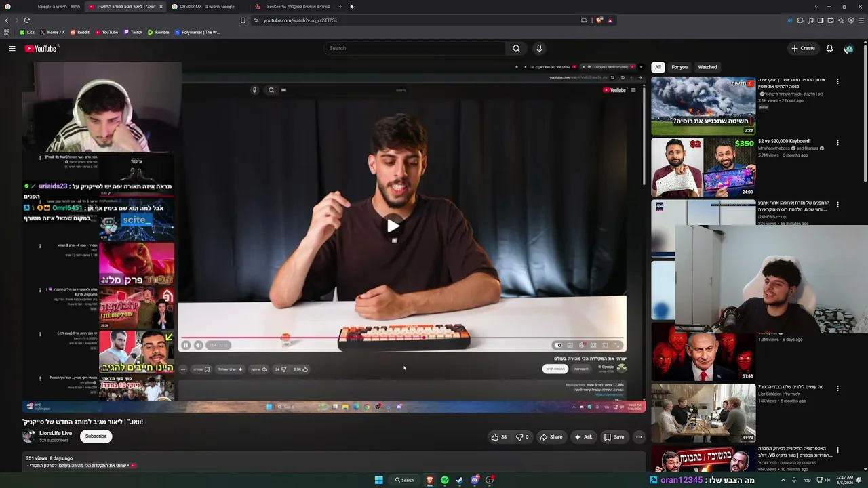Open the YouTube bookmark in bookmarks bar
The width and height of the screenshot is (868, 488).
[x=106, y=32]
